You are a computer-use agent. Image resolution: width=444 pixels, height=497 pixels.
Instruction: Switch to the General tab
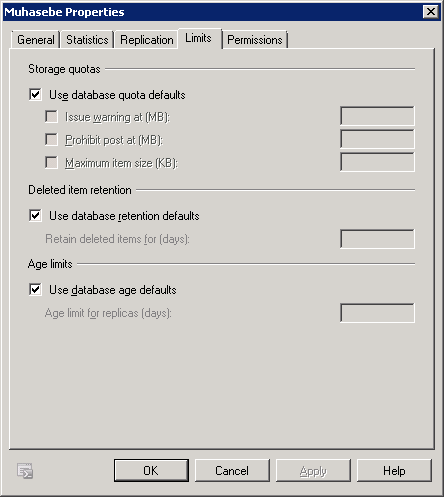(36, 40)
